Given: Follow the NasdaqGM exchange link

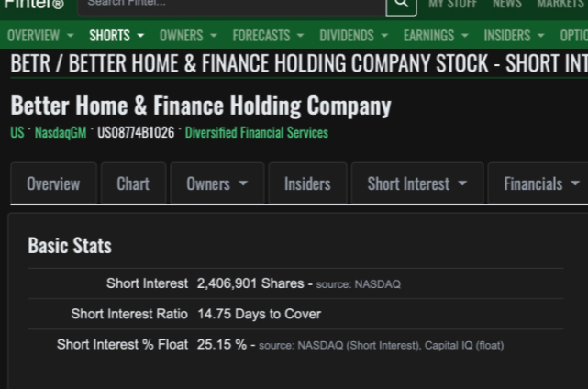Looking at the screenshot, I should point(61,132).
